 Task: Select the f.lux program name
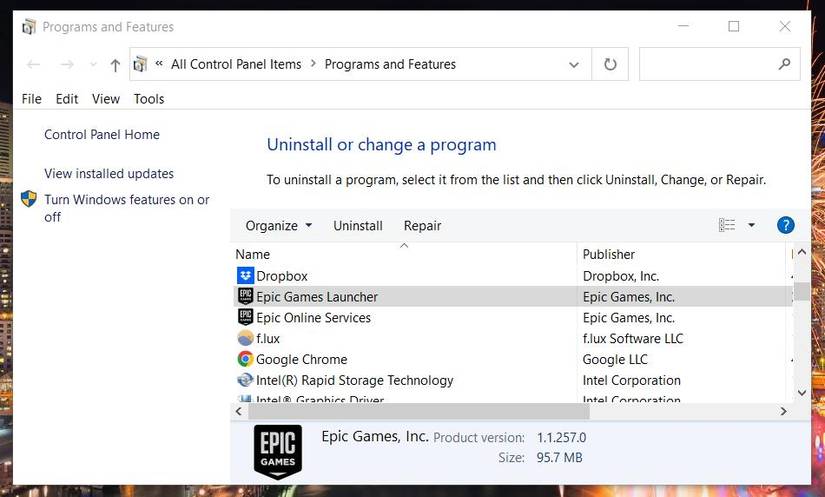[x=268, y=339]
